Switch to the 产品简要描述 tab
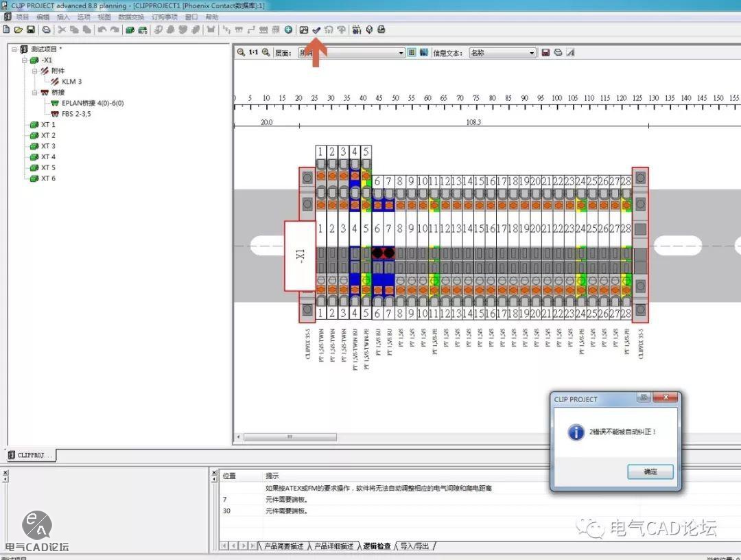Viewport: 741px width, 560px height. (283, 546)
